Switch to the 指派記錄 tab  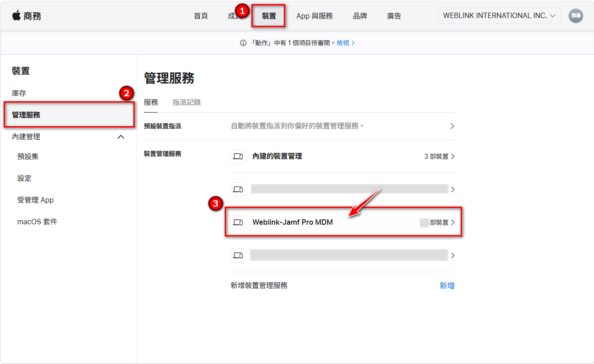187,102
